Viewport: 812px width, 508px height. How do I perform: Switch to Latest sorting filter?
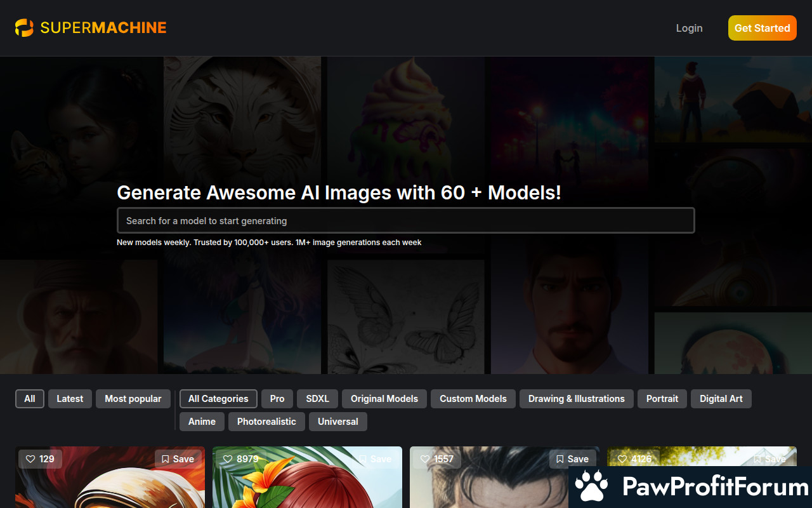[70, 399]
